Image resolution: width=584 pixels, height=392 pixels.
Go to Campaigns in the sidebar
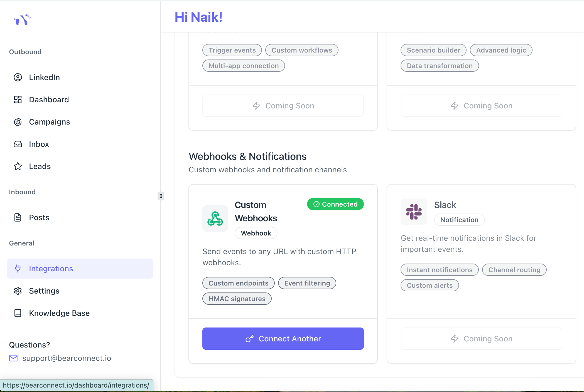coord(50,122)
